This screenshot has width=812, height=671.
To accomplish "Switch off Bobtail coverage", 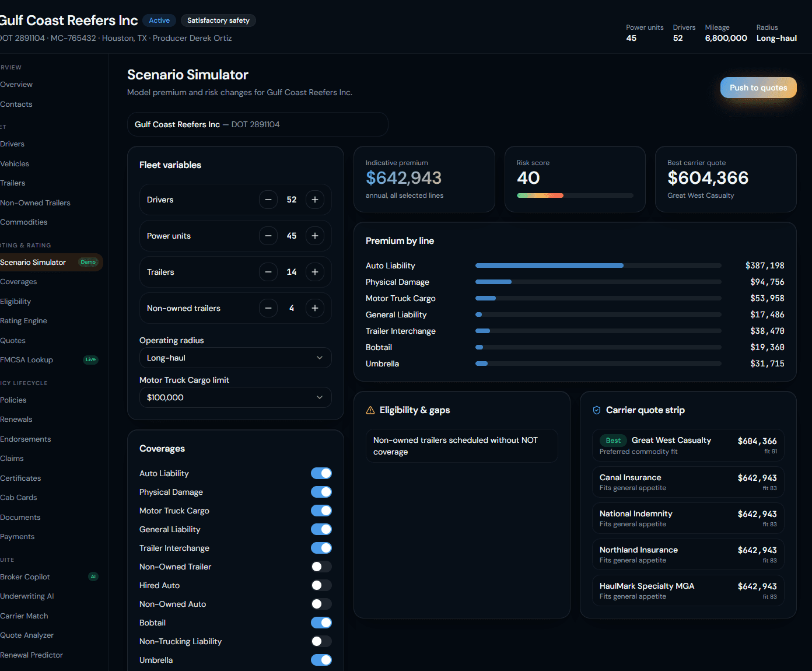I will [321, 623].
